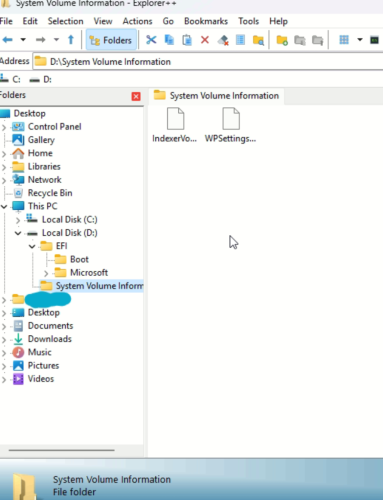
Task: Click the Move To folder icon
Action: point(318,40)
